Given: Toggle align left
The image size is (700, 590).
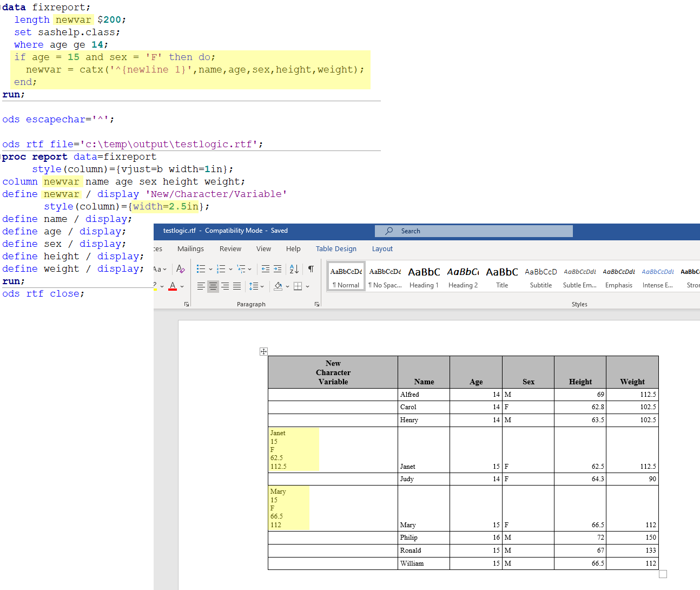Looking at the screenshot, I should pos(201,286).
